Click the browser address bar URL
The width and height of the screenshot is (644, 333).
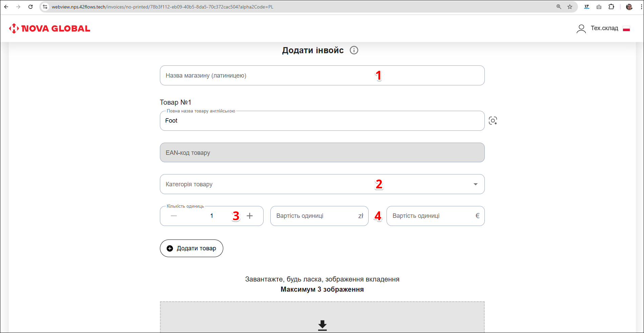tap(163, 7)
